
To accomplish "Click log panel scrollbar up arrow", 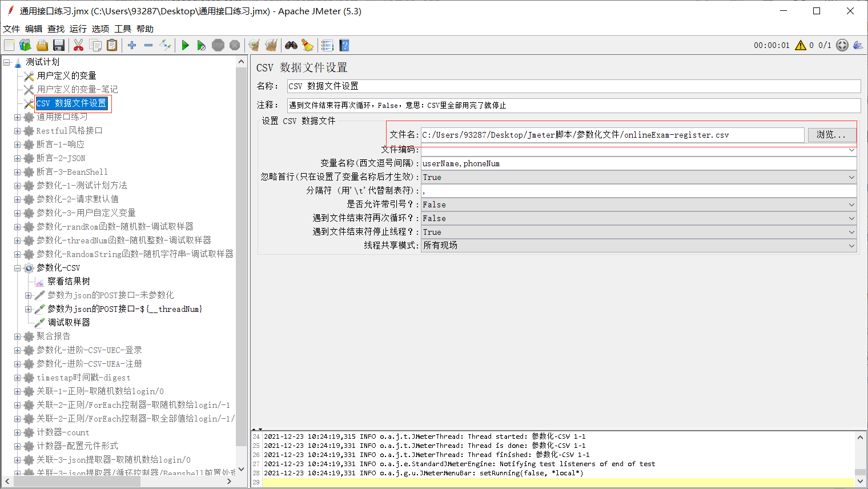I will [x=860, y=437].
